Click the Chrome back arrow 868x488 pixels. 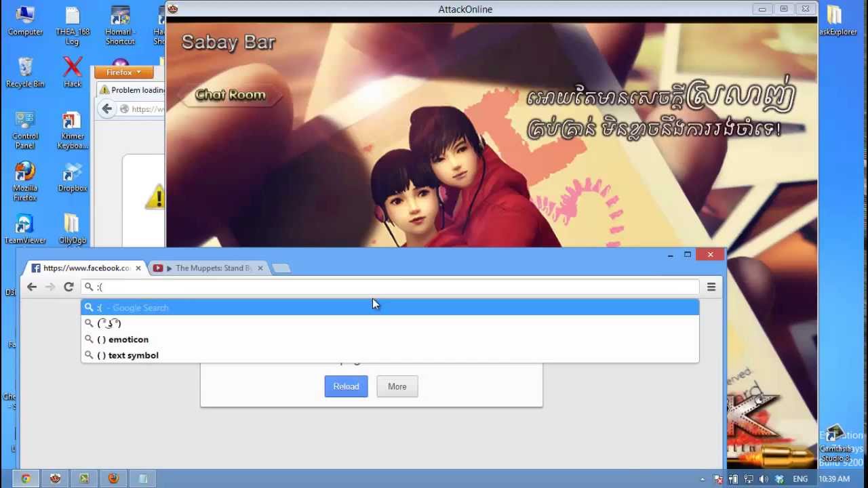32,287
